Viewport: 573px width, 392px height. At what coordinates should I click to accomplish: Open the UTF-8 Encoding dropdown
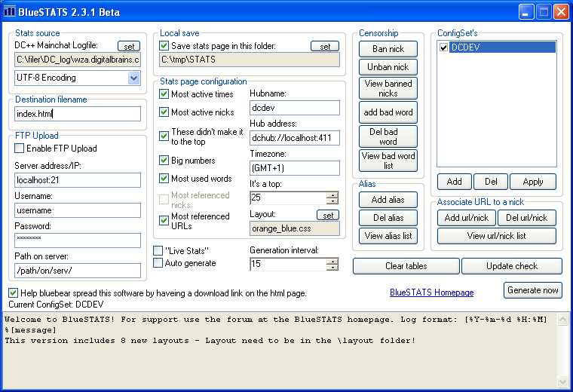click(134, 78)
